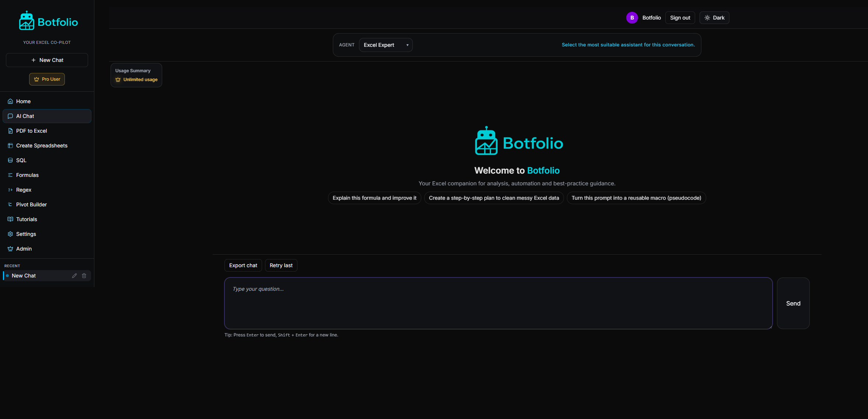Open the Admin panel with crown icon

tap(10, 248)
